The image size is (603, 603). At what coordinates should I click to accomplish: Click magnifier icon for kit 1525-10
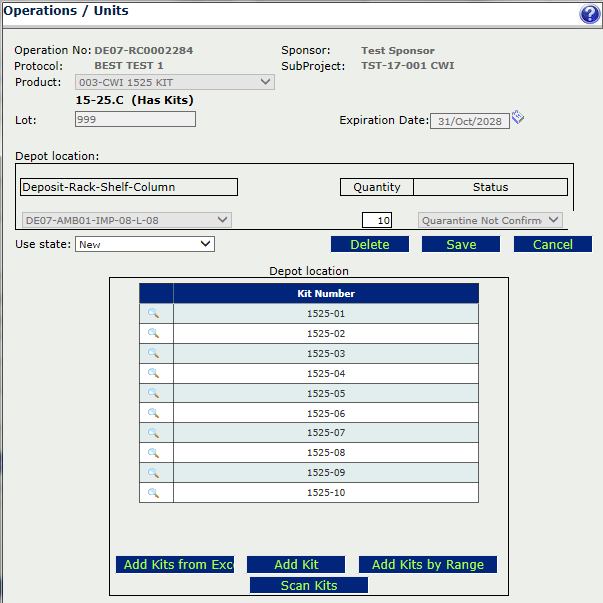coord(153,493)
